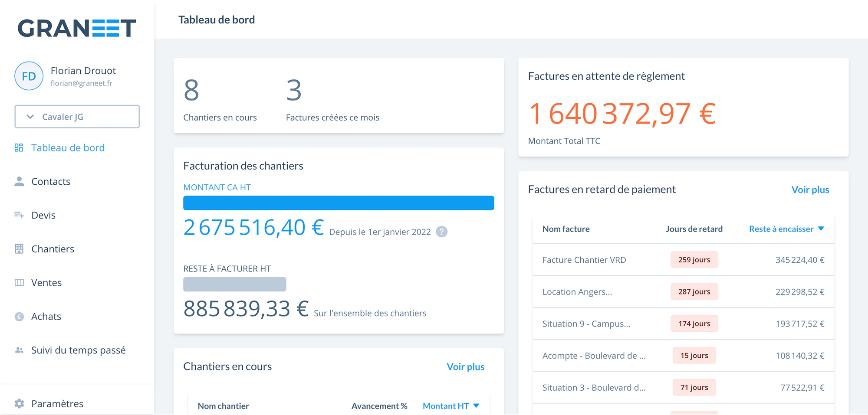Open the Achats menu item
This screenshot has height=415, width=868.
click(x=46, y=317)
